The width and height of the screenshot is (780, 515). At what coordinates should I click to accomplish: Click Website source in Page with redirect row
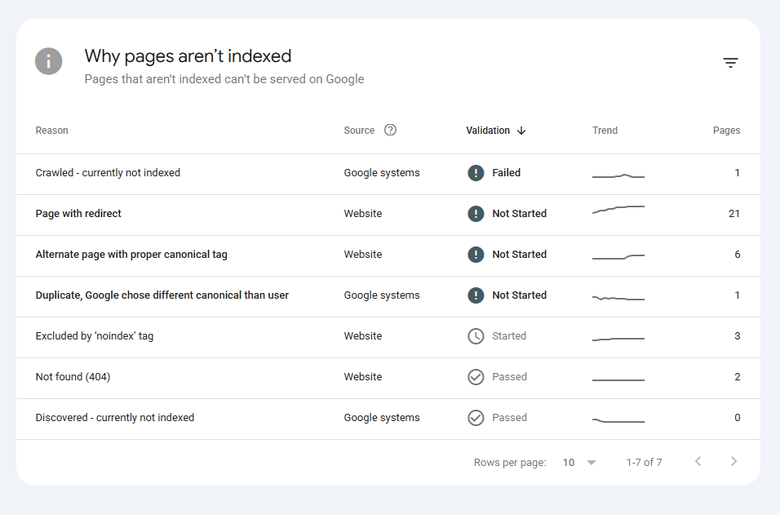coord(363,213)
